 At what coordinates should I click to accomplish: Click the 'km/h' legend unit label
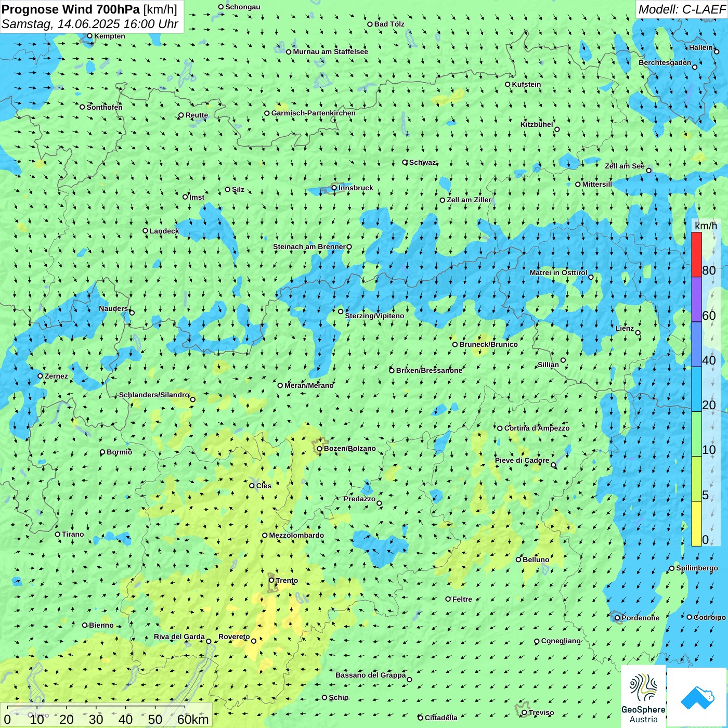(x=706, y=226)
